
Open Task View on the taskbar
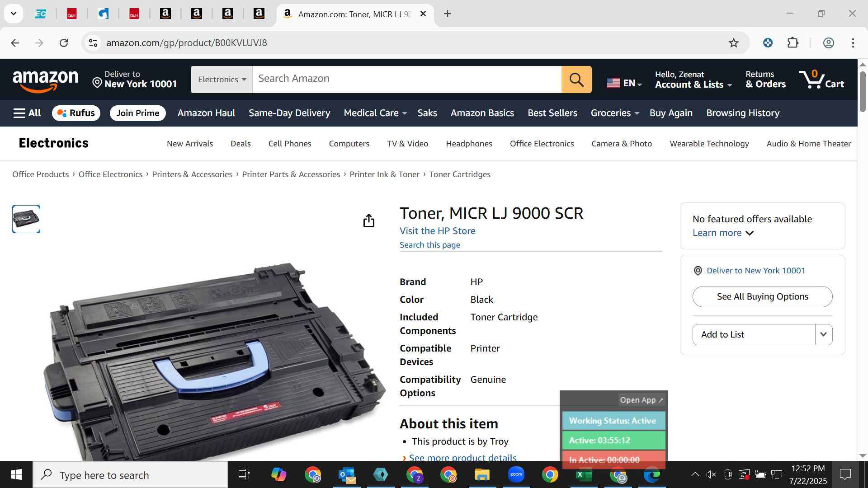point(244,475)
